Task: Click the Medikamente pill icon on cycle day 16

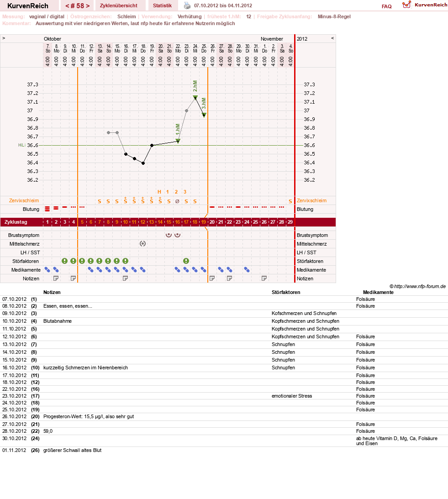Action: tap(178, 270)
